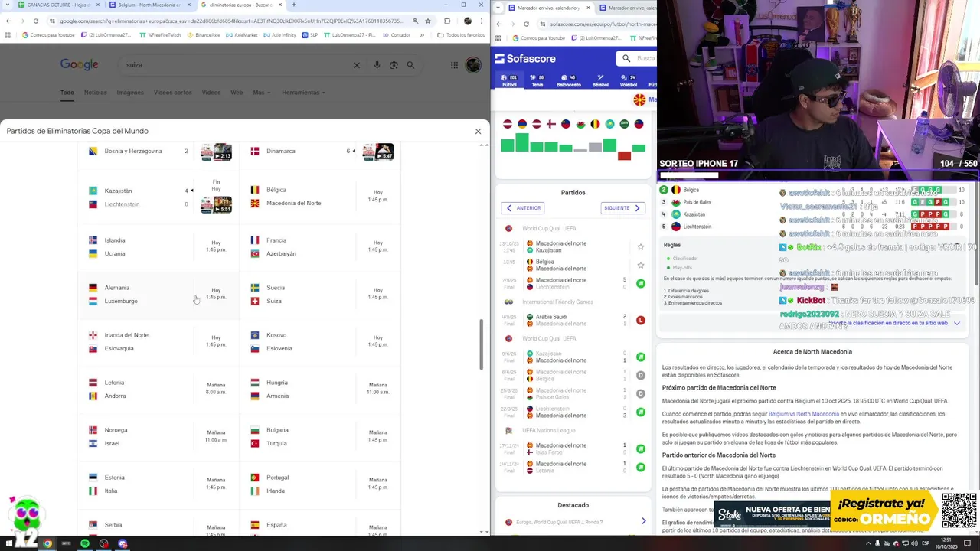This screenshot has height=551, width=980.
Task: Star the Macedonia del norte vs Kazajistán match
Action: point(641,247)
